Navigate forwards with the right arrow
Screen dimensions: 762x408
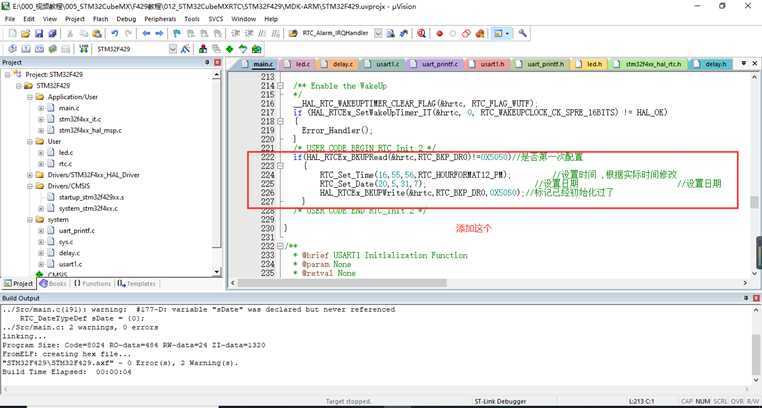click(x=159, y=34)
